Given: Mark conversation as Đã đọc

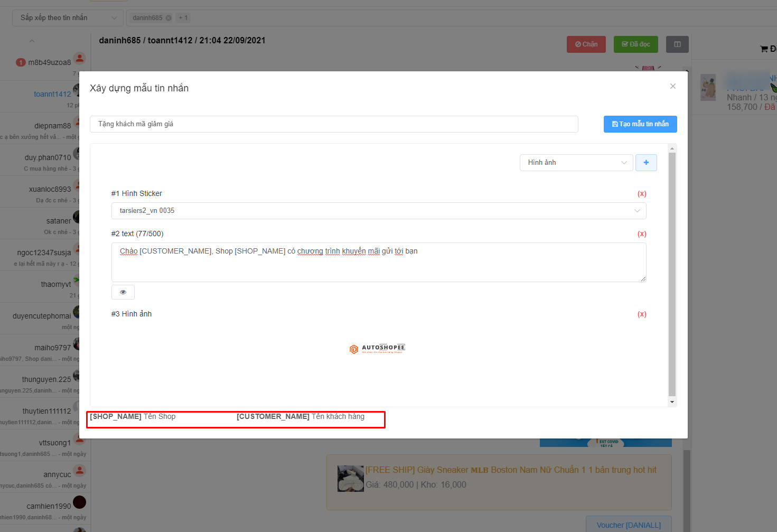Looking at the screenshot, I should [636, 44].
